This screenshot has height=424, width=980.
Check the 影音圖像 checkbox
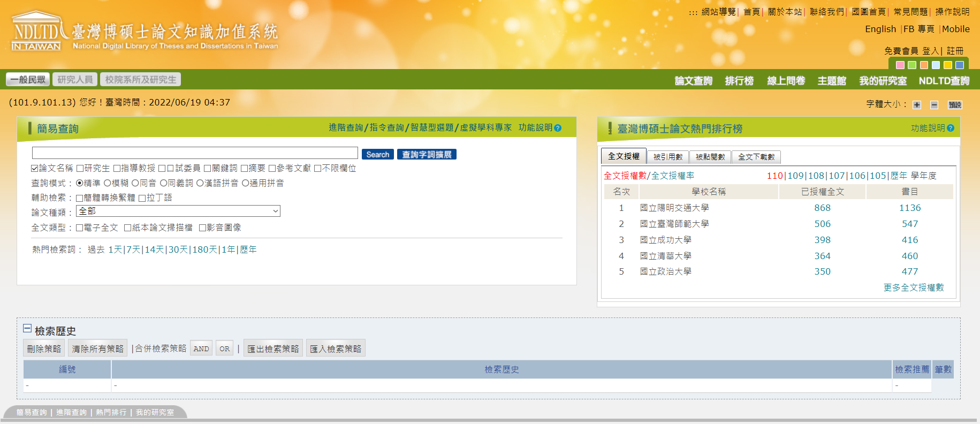[202, 228]
